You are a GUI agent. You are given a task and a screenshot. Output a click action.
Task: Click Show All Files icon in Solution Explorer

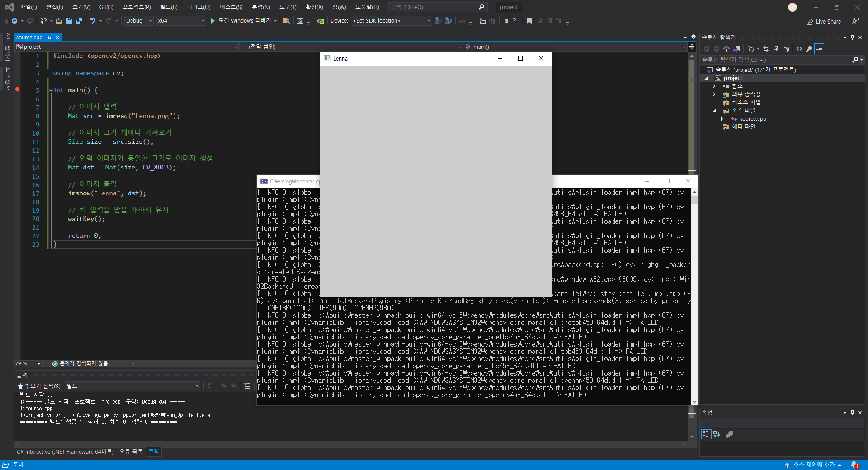[786, 49]
